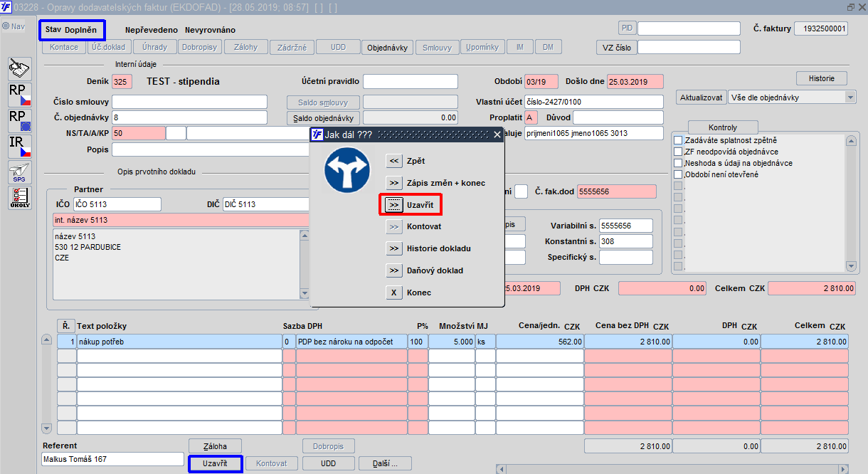
Task: Click the Číslo smlouvy input field
Action: [189, 102]
